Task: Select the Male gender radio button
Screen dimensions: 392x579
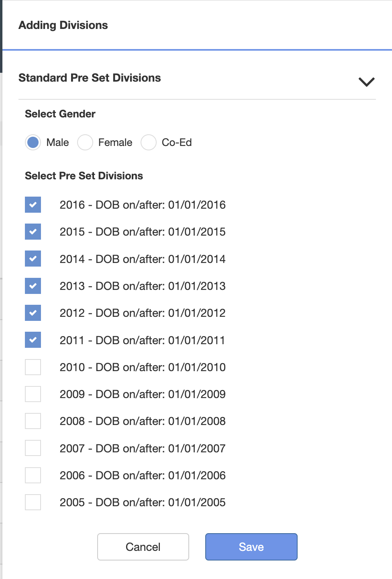Action: click(x=33, y=142)
